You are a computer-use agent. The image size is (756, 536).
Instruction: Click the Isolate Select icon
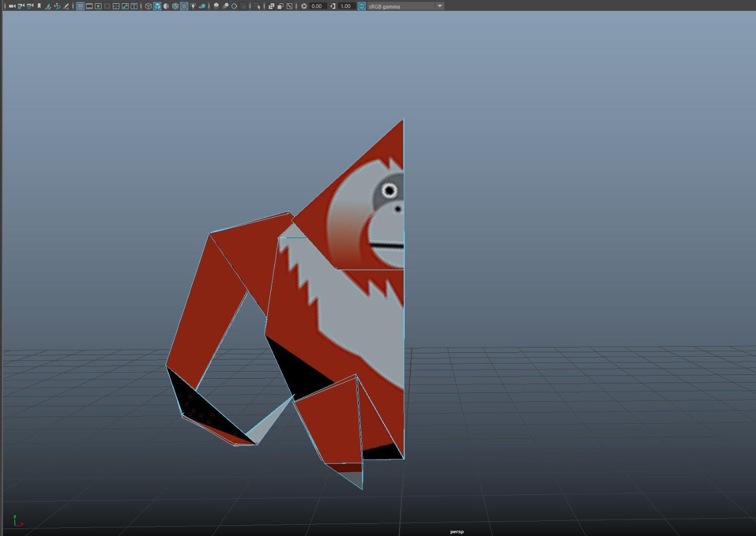coord(258,6)
